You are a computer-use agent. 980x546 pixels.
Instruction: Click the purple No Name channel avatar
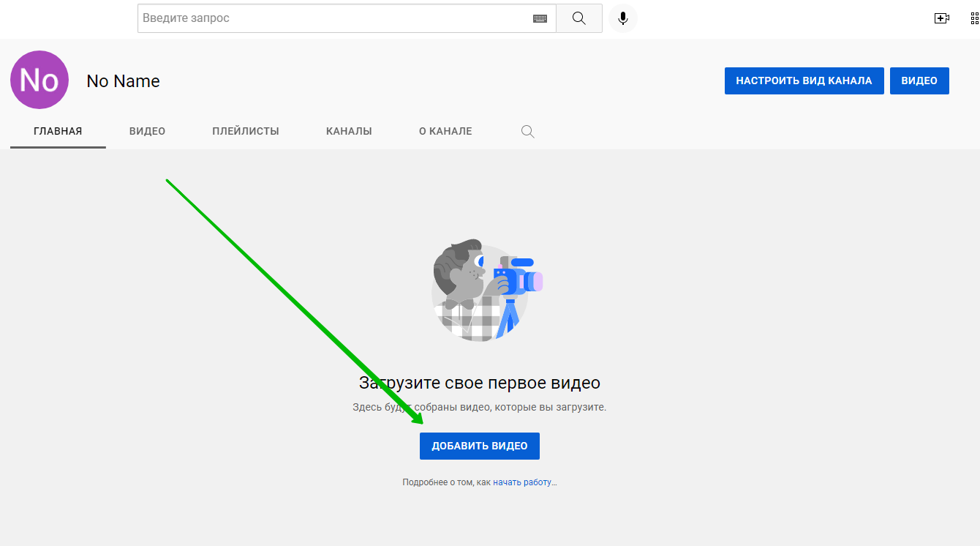pos(39,80)
